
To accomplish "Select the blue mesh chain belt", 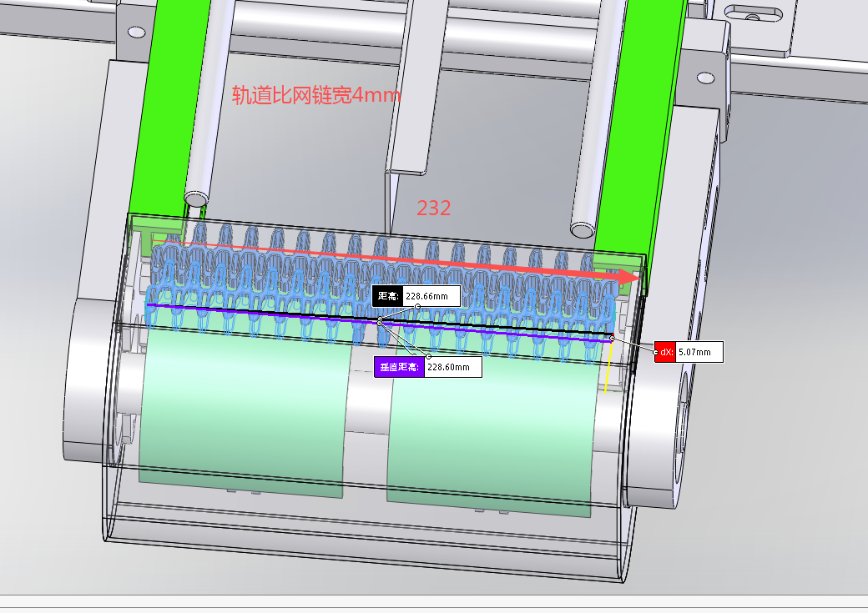I will [x=382, y=294].
